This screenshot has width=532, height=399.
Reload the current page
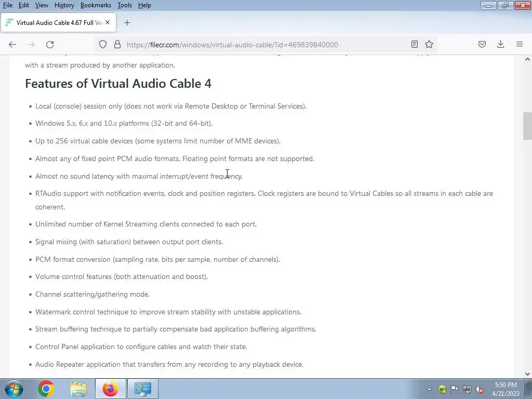(x=50, y=45)
